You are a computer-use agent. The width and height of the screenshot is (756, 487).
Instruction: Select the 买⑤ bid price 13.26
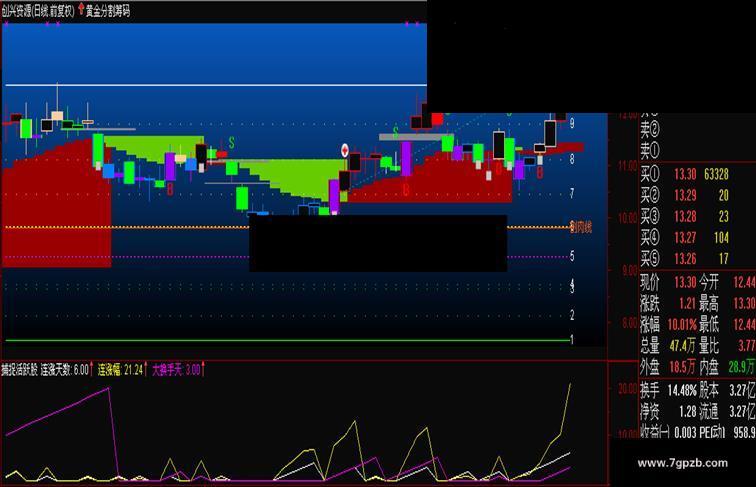pos(685,258)
